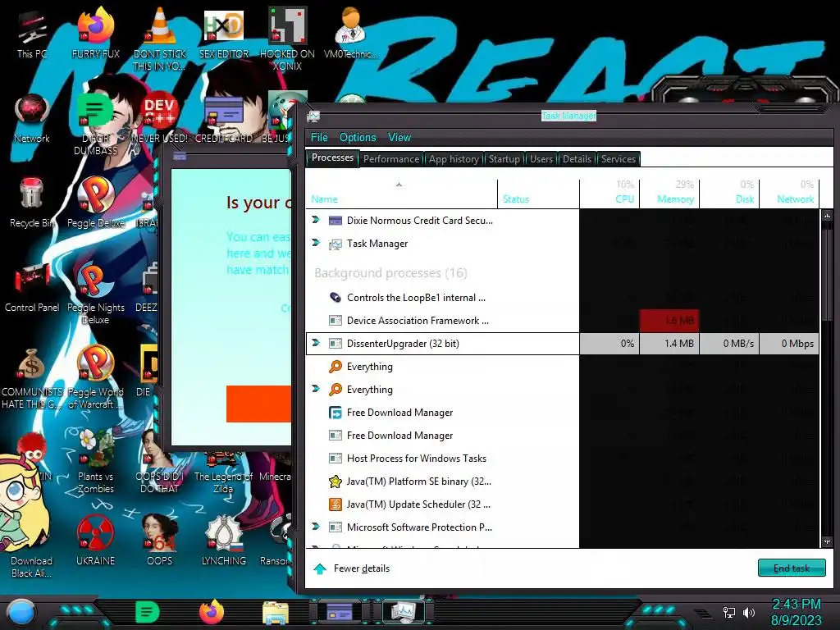The image size is (840, 630).
Task: Open the SEX EDITOR HxD desktop icon
Action: (224, 34)
